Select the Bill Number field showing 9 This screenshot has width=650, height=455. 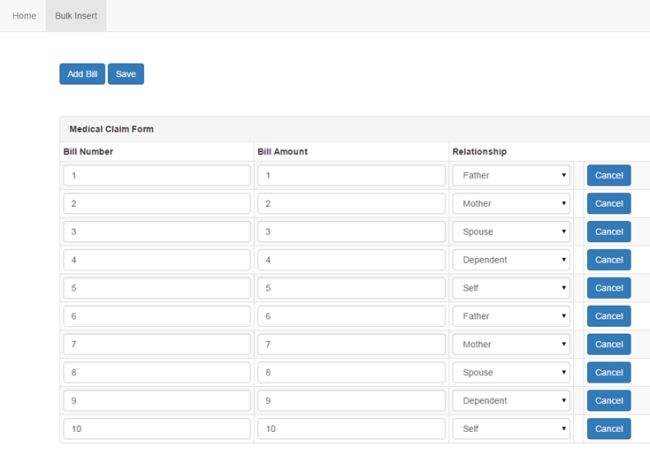point(156,400)
